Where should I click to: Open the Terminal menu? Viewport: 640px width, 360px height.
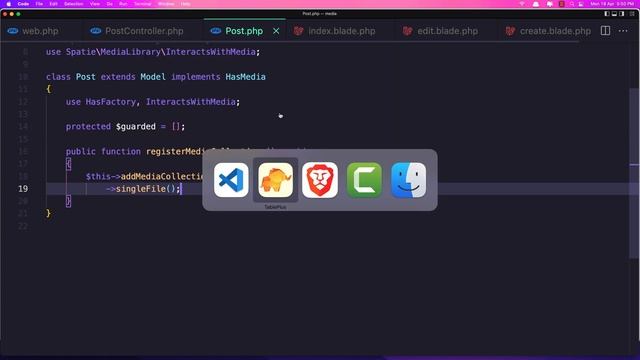[x=143, y=4]
